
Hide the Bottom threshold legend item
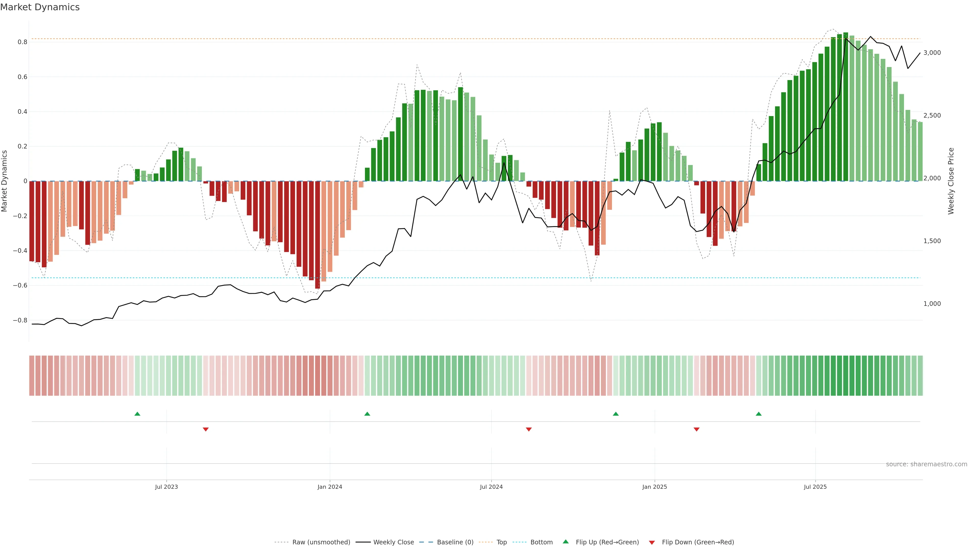click(541, 542)
